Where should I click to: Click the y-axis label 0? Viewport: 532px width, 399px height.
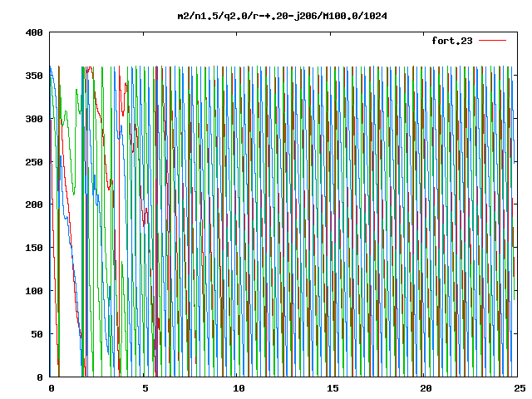pos(40,377)
